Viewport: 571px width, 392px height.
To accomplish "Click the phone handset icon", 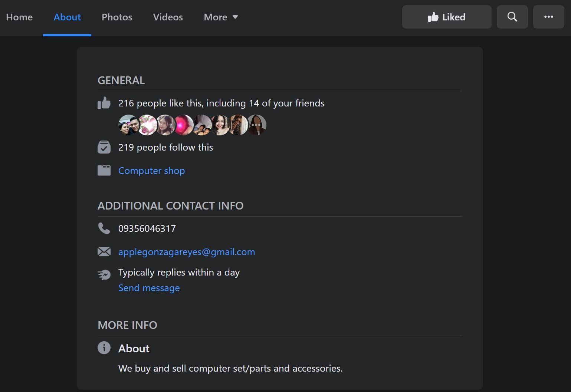I will (104, 228).
